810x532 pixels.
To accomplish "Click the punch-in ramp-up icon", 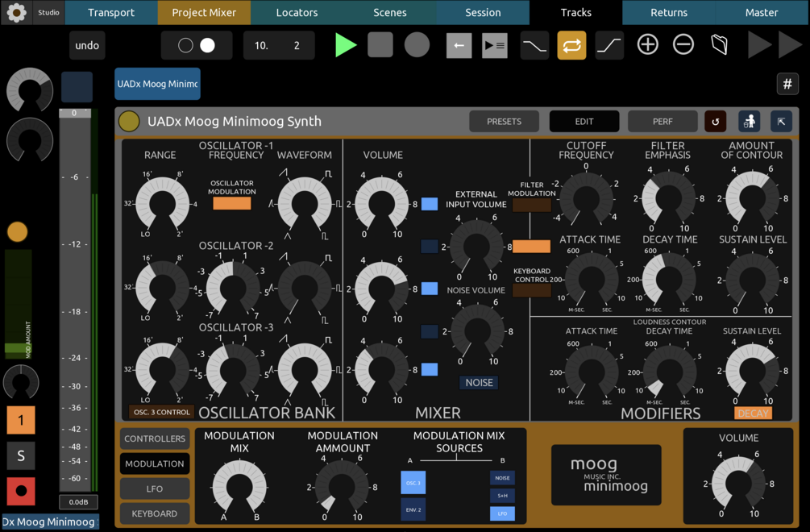I will click(609, 45).
